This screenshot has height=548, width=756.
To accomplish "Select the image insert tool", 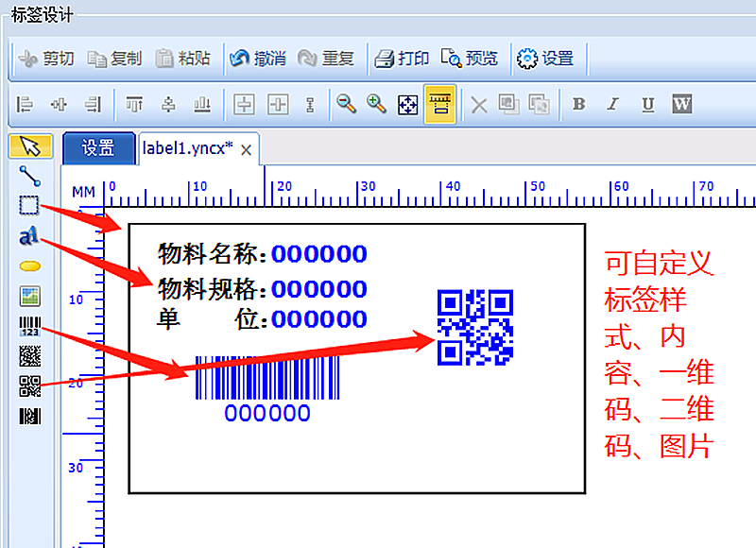I will [x=30, y=296].
